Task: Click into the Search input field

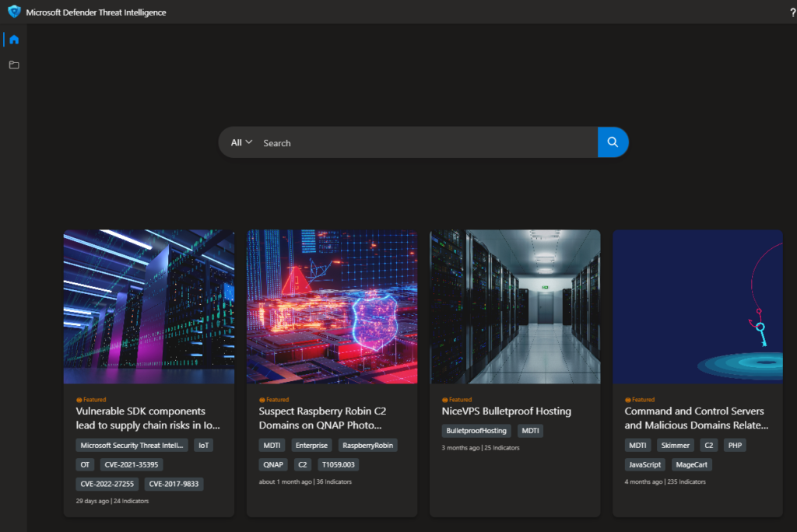Action: (x=428, y=143)
